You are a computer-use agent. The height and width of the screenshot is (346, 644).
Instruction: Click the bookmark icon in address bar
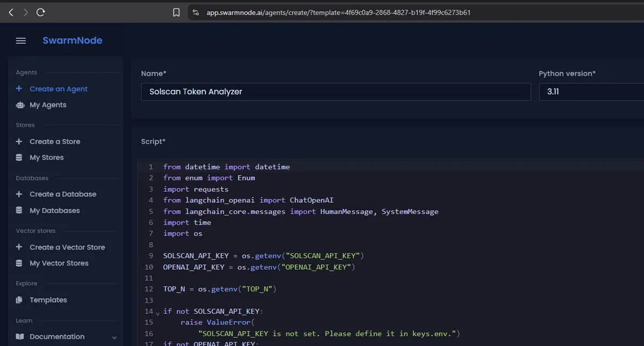pos(176,12)
